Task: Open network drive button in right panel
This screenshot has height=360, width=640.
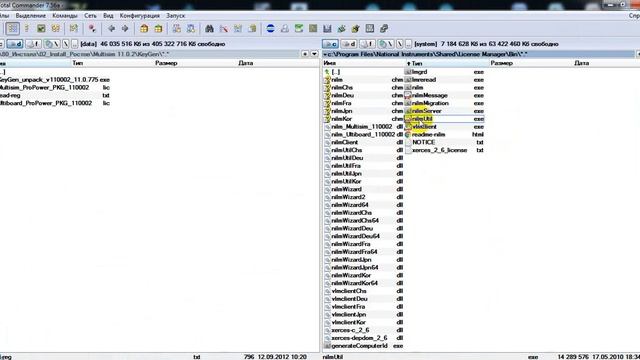Action: pos(386,44)
